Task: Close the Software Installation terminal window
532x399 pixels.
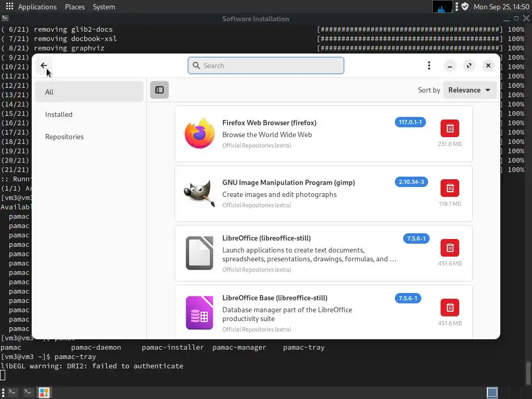Action: click(x=526, y=18)
